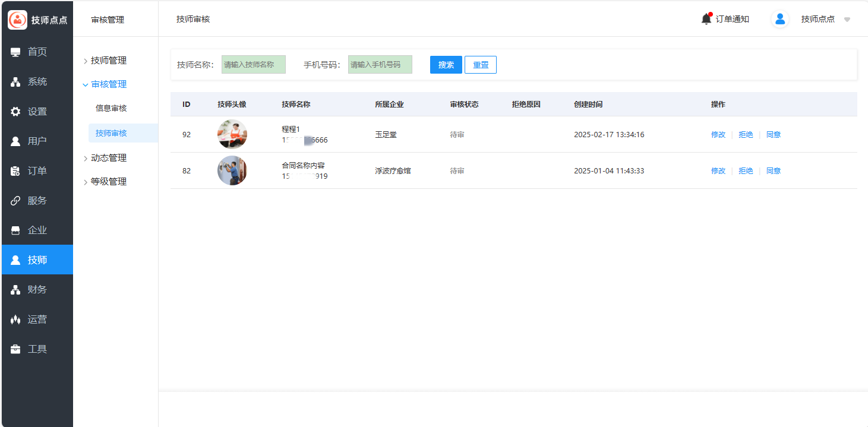868x427 pixels.
Task: Click the user avatar icon in header
Action: 780,19
